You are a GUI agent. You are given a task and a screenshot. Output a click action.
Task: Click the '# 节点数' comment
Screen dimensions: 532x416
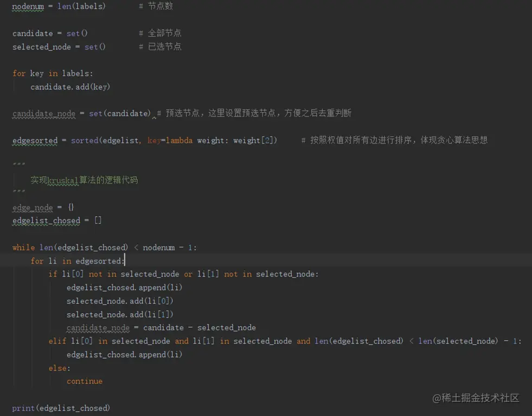156,6
